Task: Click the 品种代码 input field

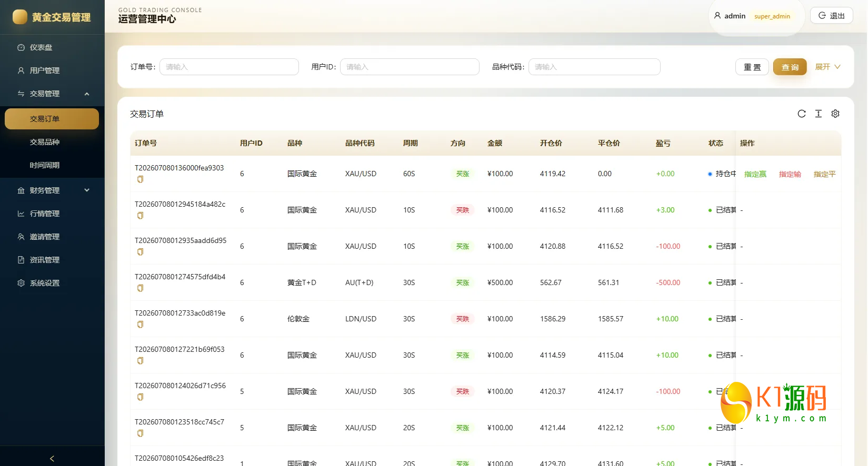Action: [594, 67]
